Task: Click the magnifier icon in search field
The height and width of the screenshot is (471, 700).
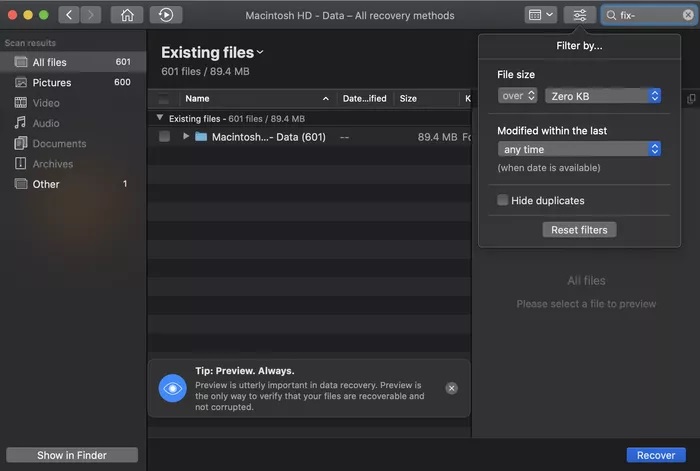Action: pyautogui.click(x=611, y=15)
